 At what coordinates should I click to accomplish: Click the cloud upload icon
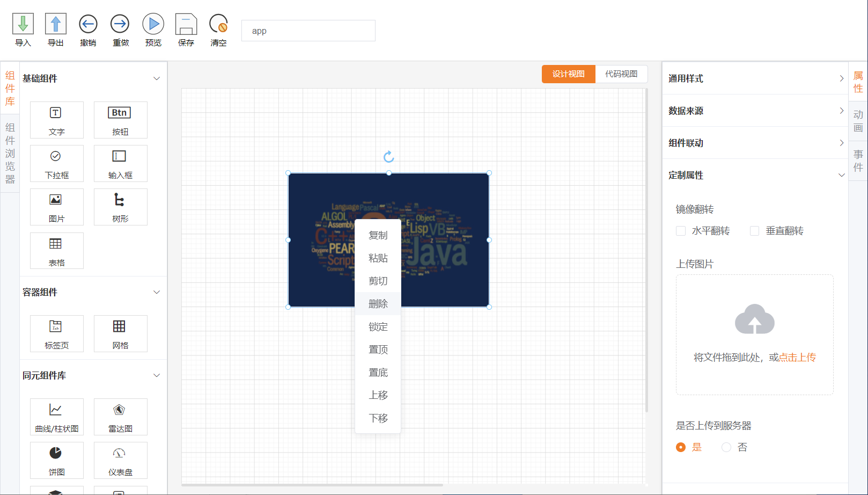pyautogui.click(x=754, y=319)
